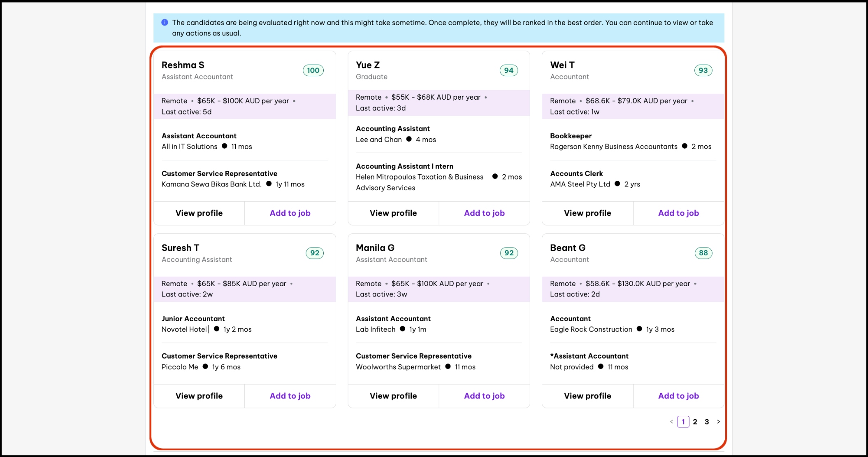Click Manila G's score badge 92
This screenshot has width=868, height=457.
pyautogui.click(x=508, y=253)
